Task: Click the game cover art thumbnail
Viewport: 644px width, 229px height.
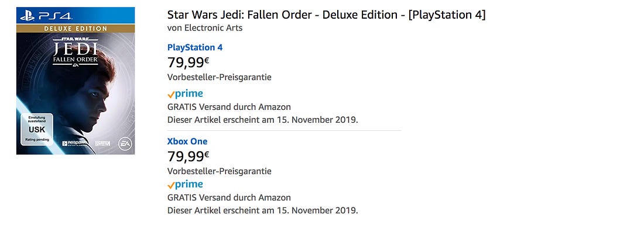Action: 76,81
